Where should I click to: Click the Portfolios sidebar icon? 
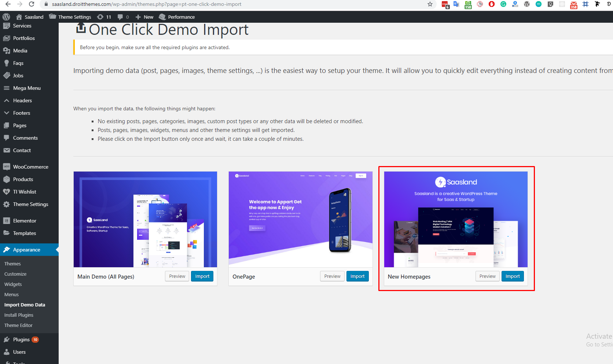click(7, 38)
